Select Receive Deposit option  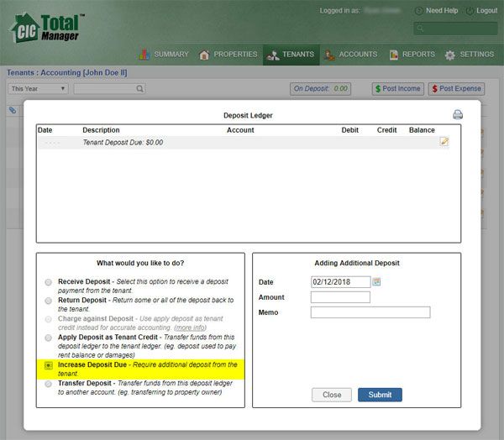[48, 282]
